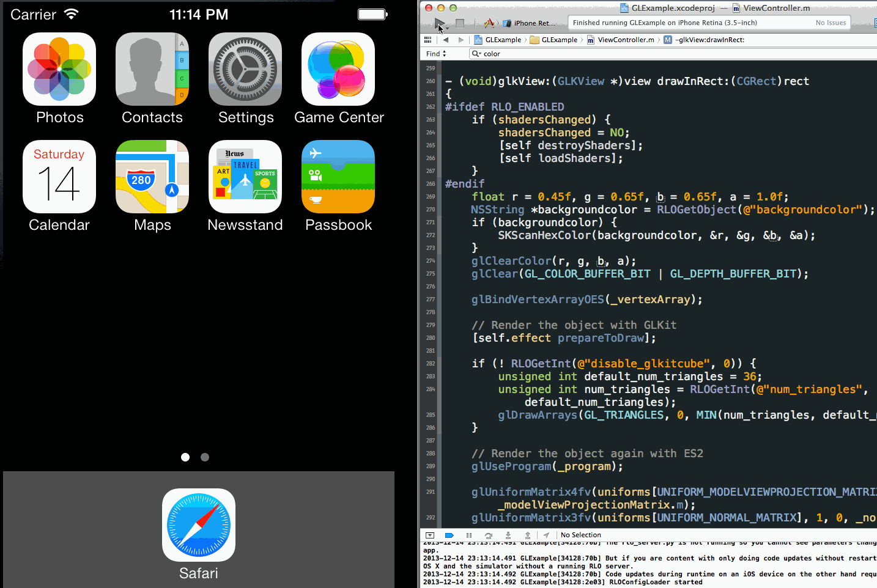Viewport: 877px width, 588px height.
Task: Click the '[self.effect prepareToDraw];' statement
Action: tap(564, 338)
